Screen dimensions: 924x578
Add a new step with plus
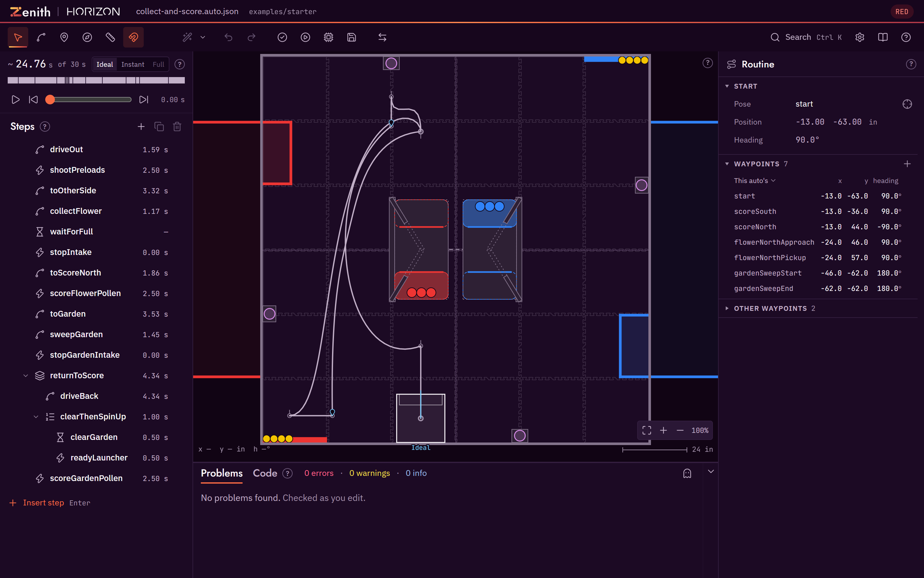click(141, 127)
